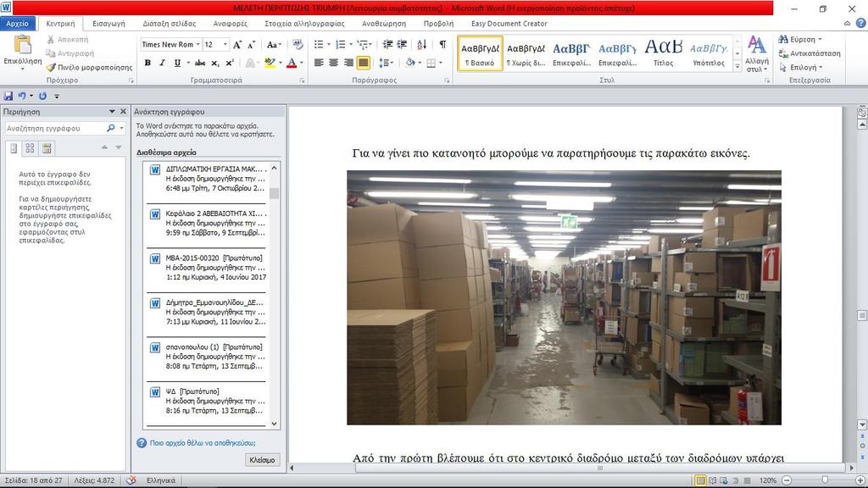Open bullets list dropdown arrow
The width and height of the screenshot is (868, 488).
pos(329,44)
